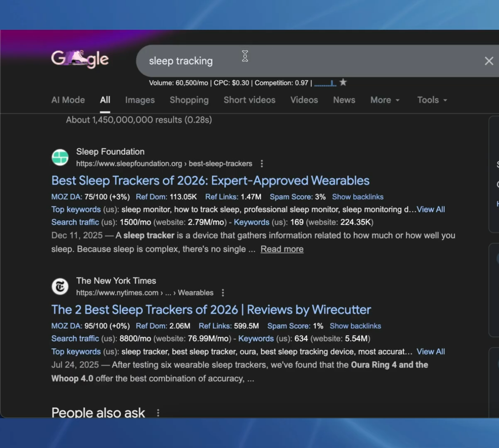
Task: Open three-dot menu for nytimes.com result
Action: (223, 293)
